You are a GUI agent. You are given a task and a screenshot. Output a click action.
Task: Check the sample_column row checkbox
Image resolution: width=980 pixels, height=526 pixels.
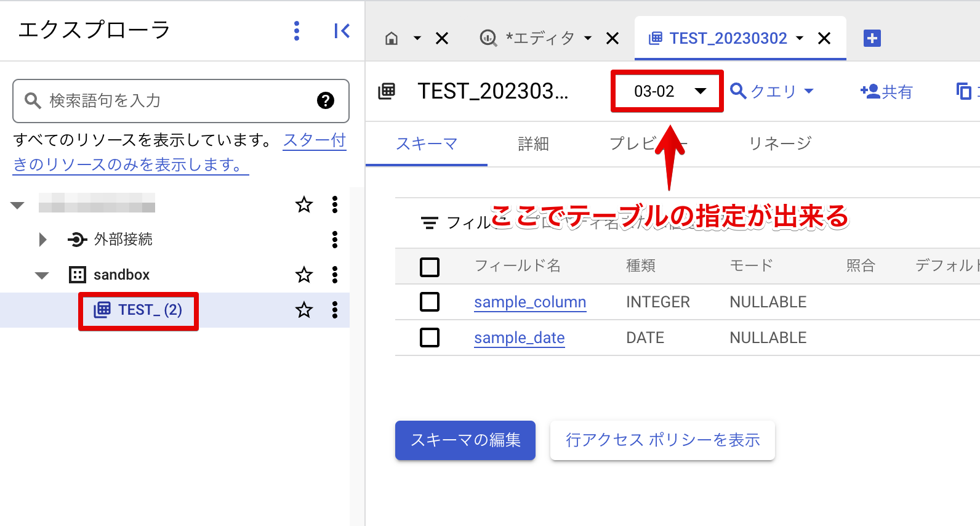(429, 302)
